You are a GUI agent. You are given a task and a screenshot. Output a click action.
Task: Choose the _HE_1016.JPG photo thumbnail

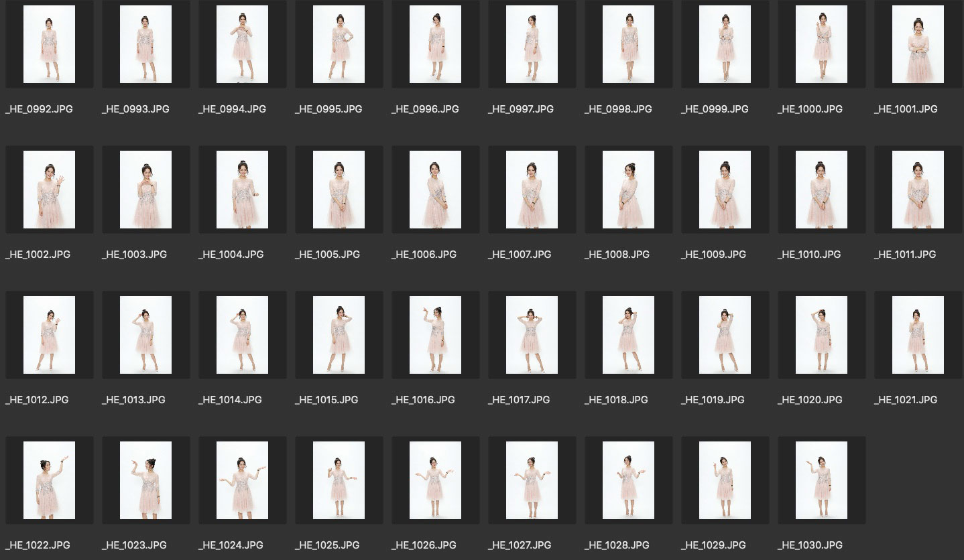(435, 335)
